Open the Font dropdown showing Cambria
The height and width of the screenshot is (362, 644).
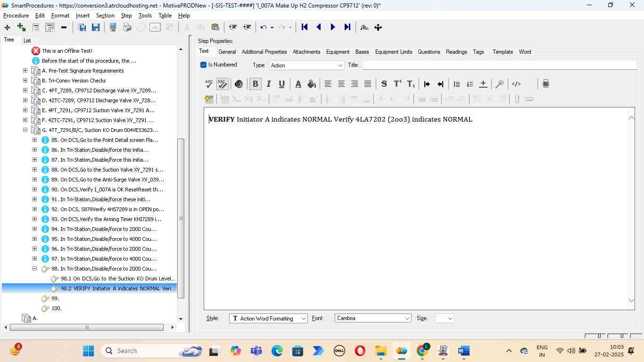372,319
